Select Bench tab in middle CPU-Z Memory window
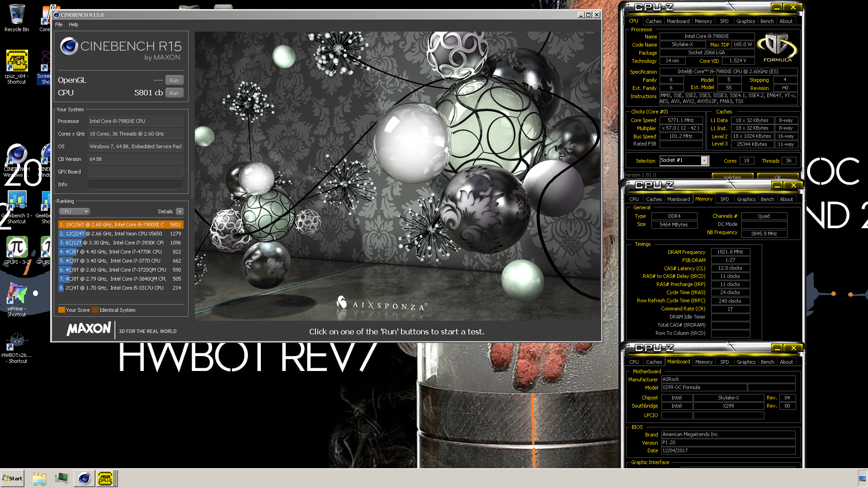 tap(767, 199)
